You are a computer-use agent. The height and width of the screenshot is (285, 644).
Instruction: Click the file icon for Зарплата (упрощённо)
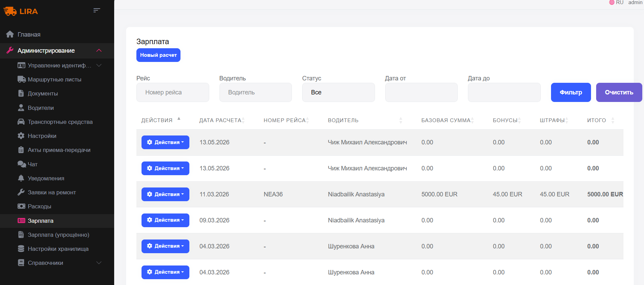coord(21,234)
